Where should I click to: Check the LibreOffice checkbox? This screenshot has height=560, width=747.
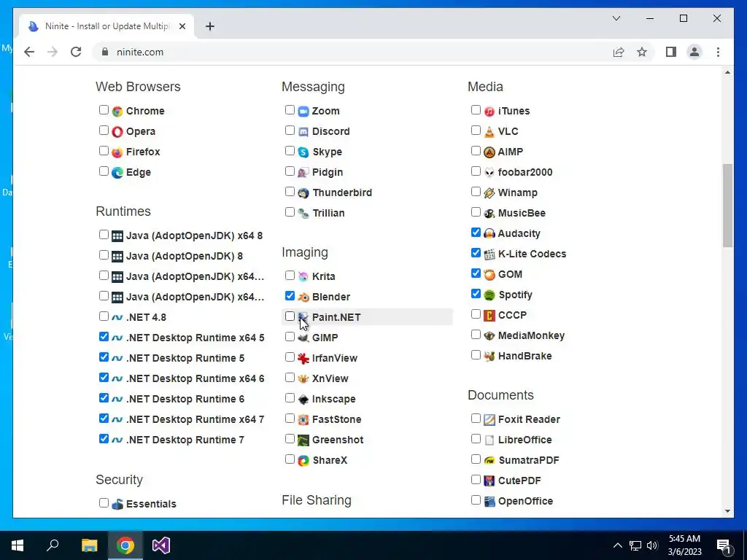[x=476, y=438]
